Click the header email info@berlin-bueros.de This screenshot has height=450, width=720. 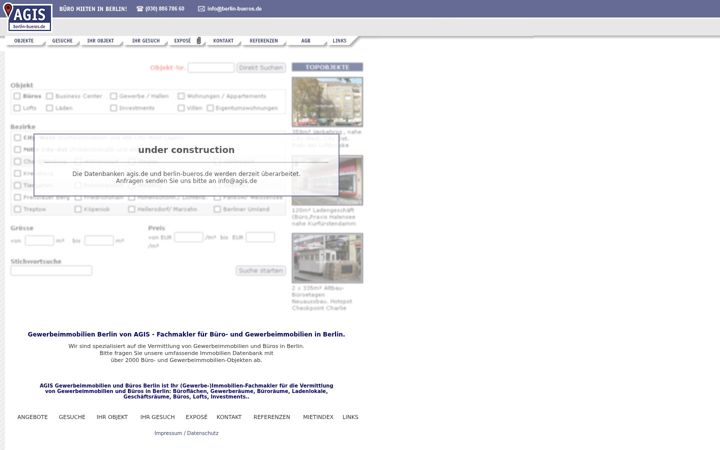(x=235, y=9)
